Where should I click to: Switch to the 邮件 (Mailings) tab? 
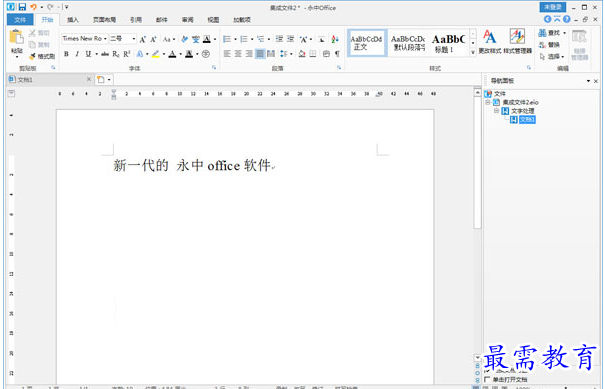click(162, 20)
